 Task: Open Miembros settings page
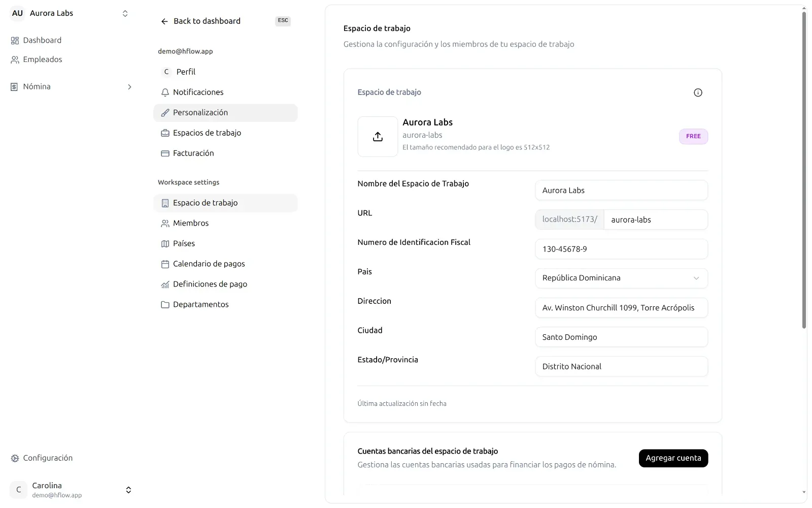225,224
